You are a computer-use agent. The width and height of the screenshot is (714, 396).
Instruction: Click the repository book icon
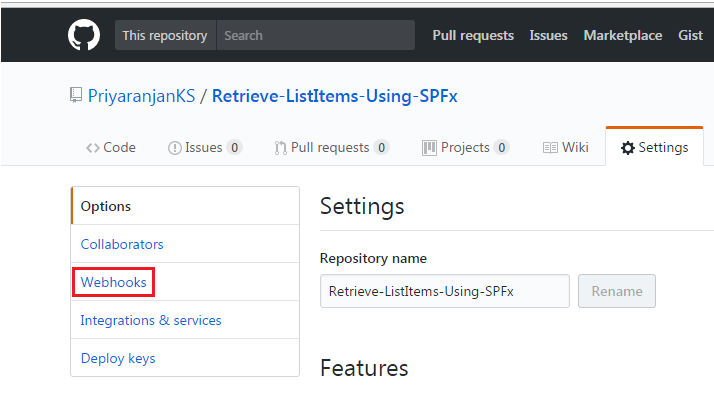click(76, 95)
